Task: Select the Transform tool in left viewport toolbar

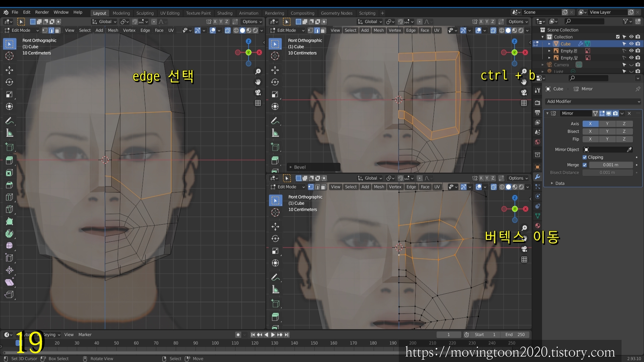Action: tap(9, 107)
